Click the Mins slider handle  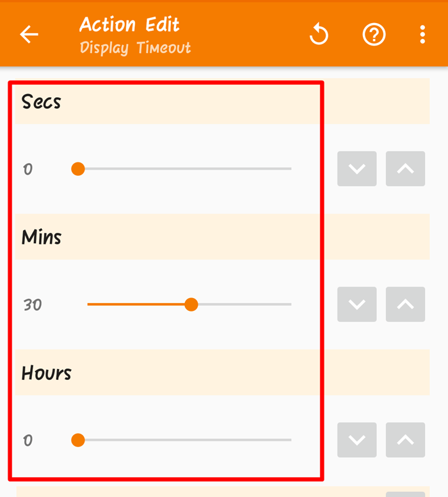point(191,304)
